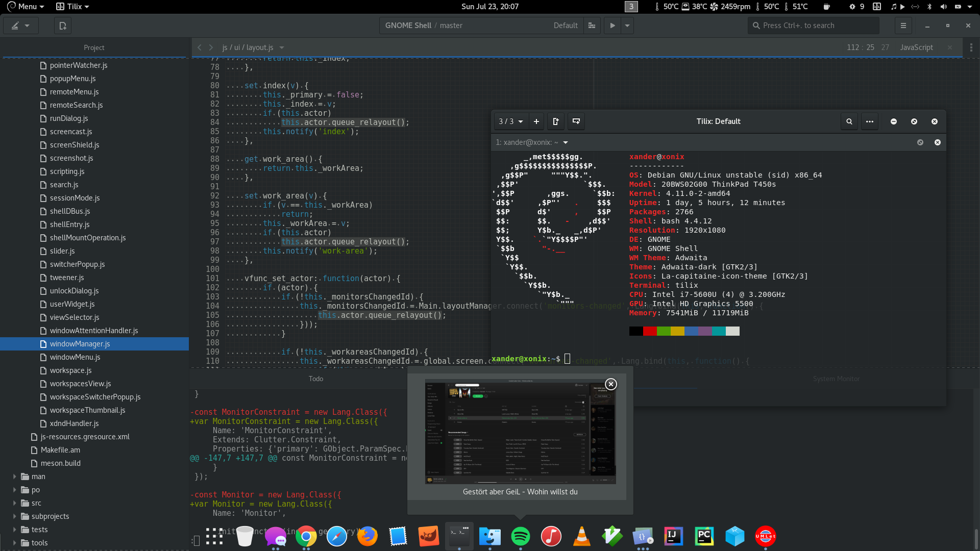The image size is (980, 551).
Task: Open the 3 / 3 session switcher dropdown
Action: [511, 121]
